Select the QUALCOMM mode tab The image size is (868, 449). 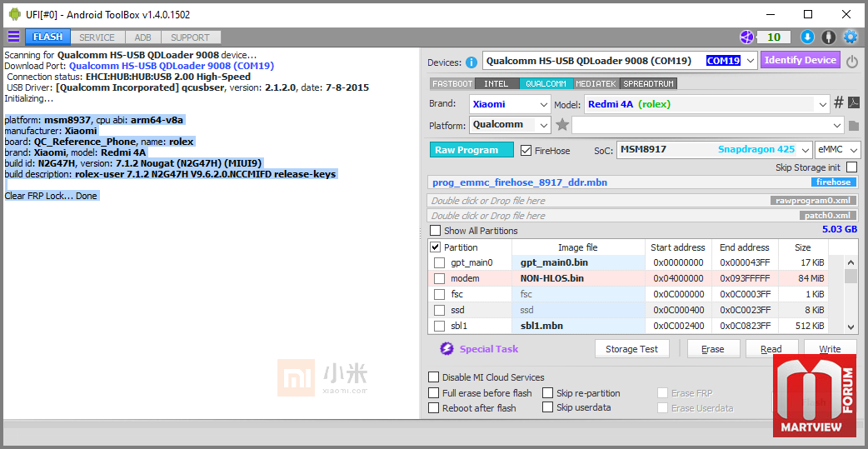click(x=546, y=83)
